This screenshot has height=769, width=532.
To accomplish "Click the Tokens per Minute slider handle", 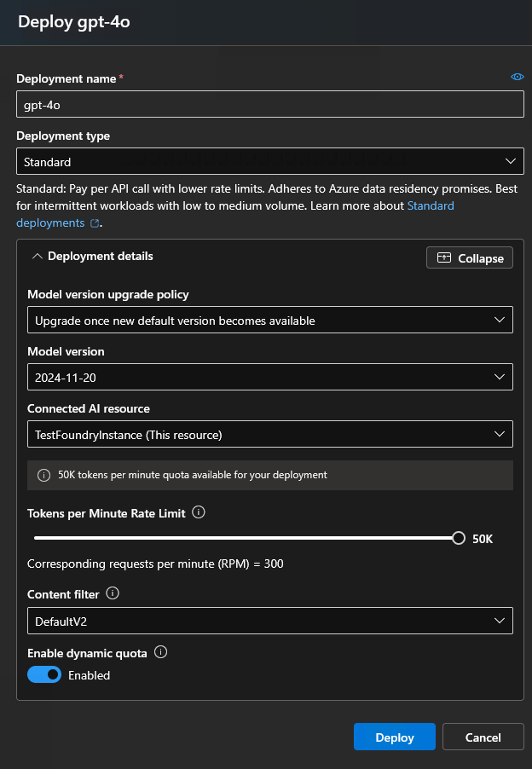I will pyautogui.click(x=459, y=538).
